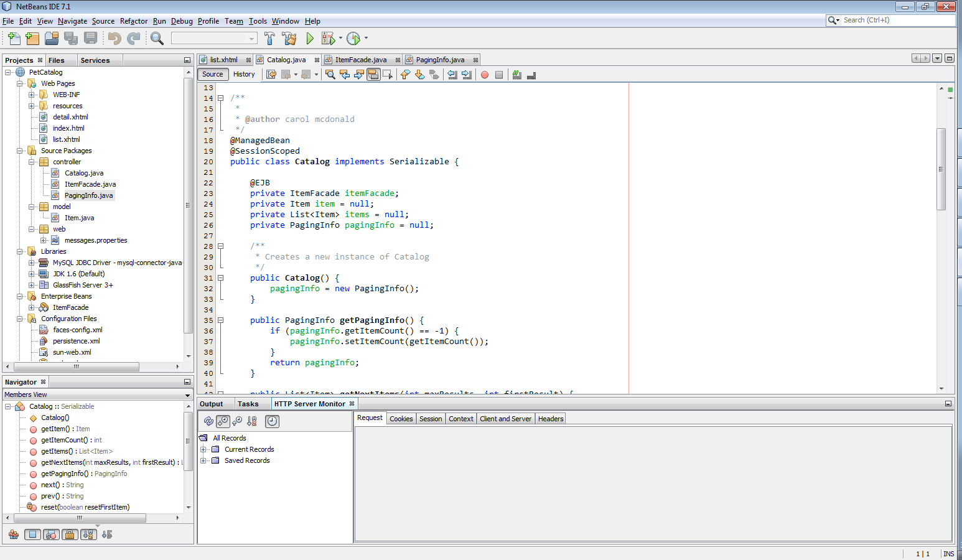Viewport: 962px width, 560px height.
Task: Toggle Show Static Members filter in Navigator
Action: (52, 534)
